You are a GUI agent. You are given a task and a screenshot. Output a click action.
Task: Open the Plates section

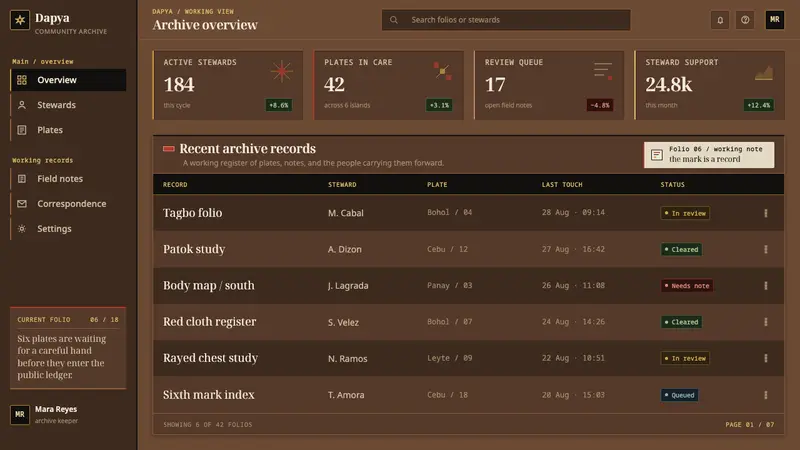click(x=68, y=130)
